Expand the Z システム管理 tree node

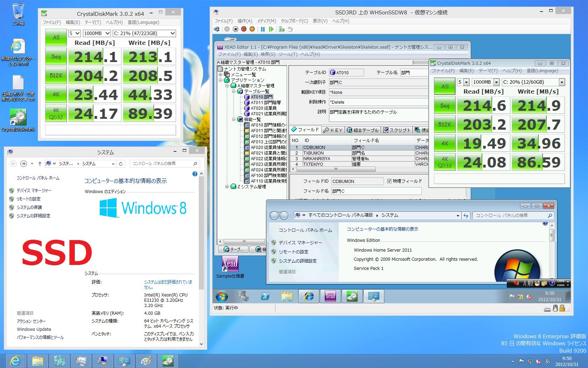click(x=227, y=187)
